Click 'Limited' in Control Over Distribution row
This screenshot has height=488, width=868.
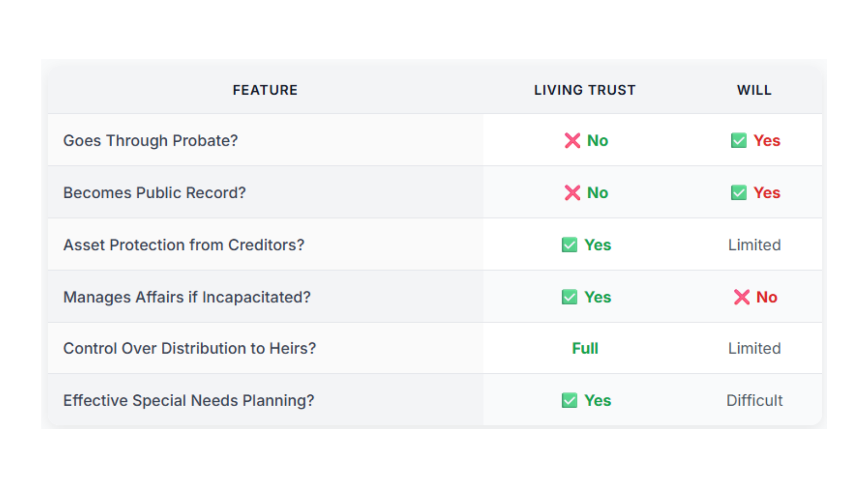click(x=755, y=348)
